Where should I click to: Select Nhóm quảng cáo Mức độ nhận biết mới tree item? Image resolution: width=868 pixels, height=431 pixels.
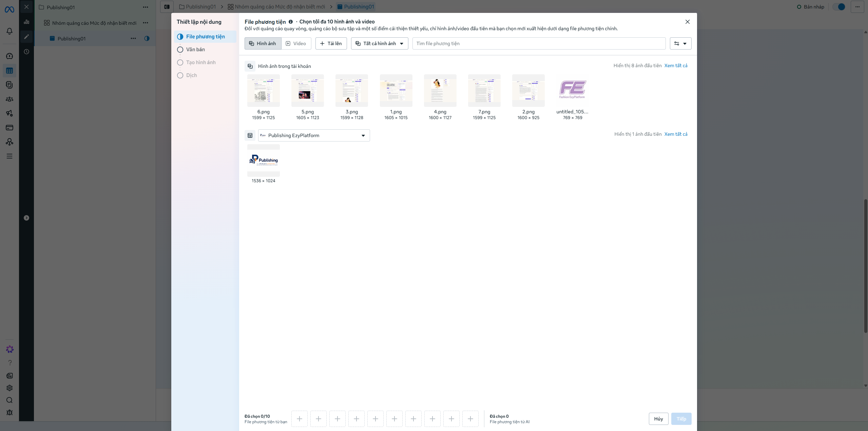click(95, 23)
